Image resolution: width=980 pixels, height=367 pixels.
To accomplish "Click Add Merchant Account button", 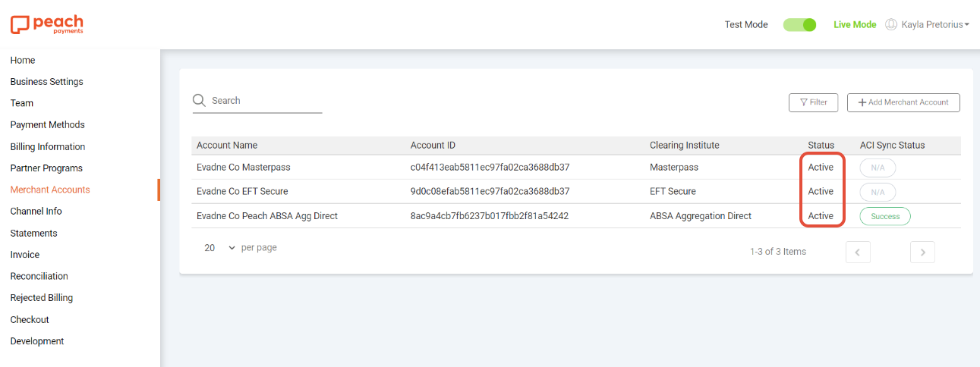I will pyautogui.click(x=903, y=102).
